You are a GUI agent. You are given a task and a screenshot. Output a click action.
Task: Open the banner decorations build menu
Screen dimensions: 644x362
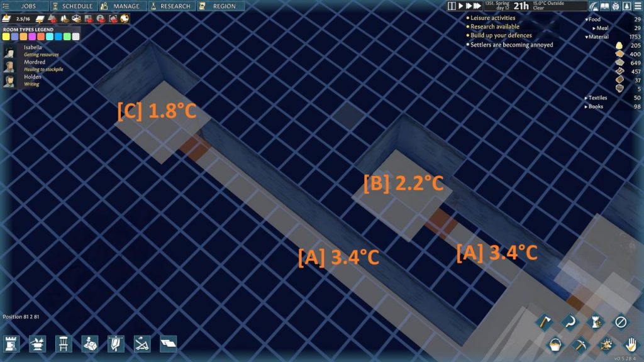[x=116, y=344]
